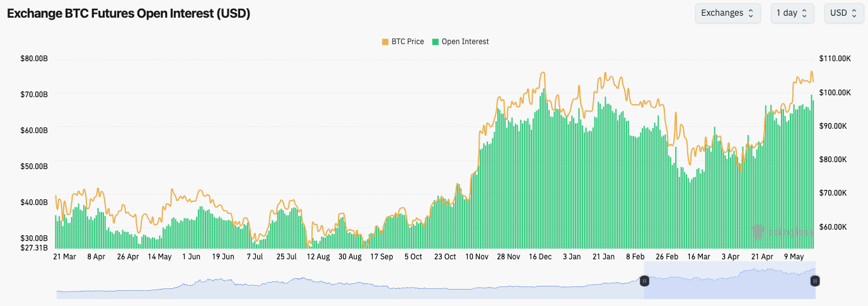This screenshot has height=306, width=868.
Task: Open the USD currency dropdown
Action: click(843, 13)
